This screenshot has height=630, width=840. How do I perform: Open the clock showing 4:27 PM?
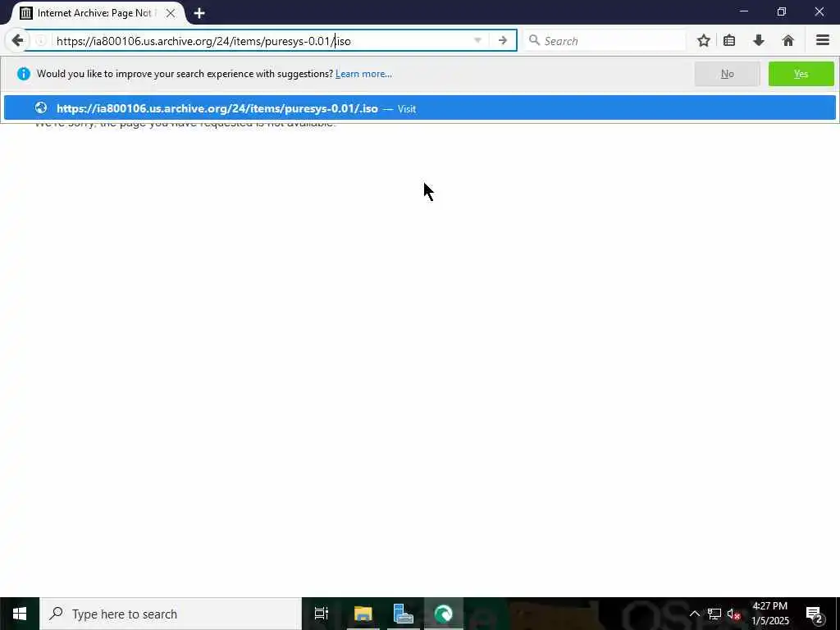[770, 614]
